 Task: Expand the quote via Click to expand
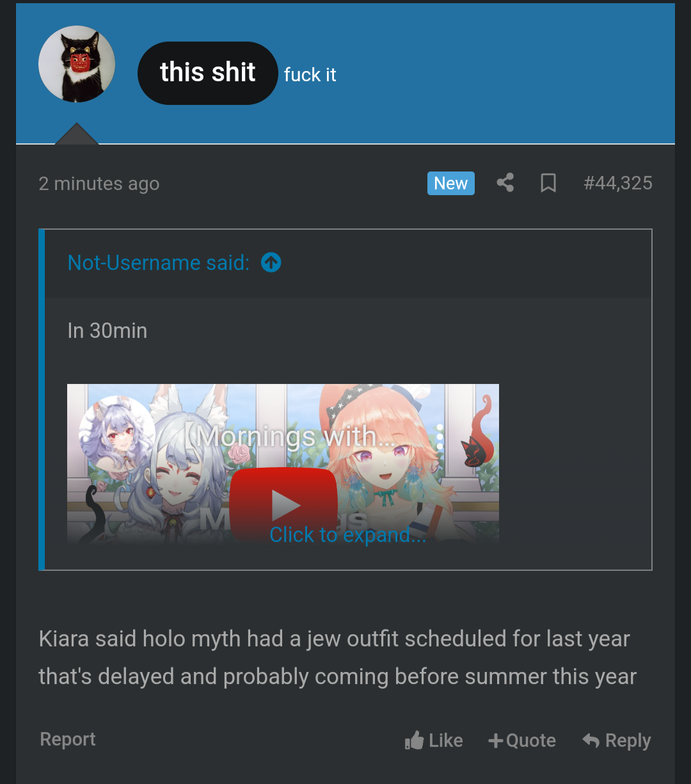[x=347, y=534]
